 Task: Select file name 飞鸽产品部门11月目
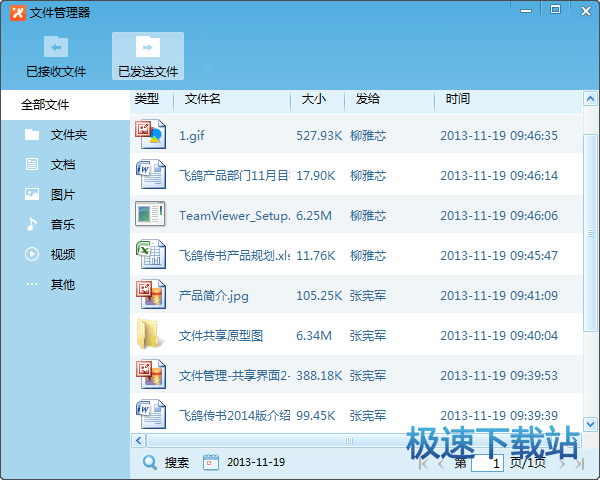(235, 176)
